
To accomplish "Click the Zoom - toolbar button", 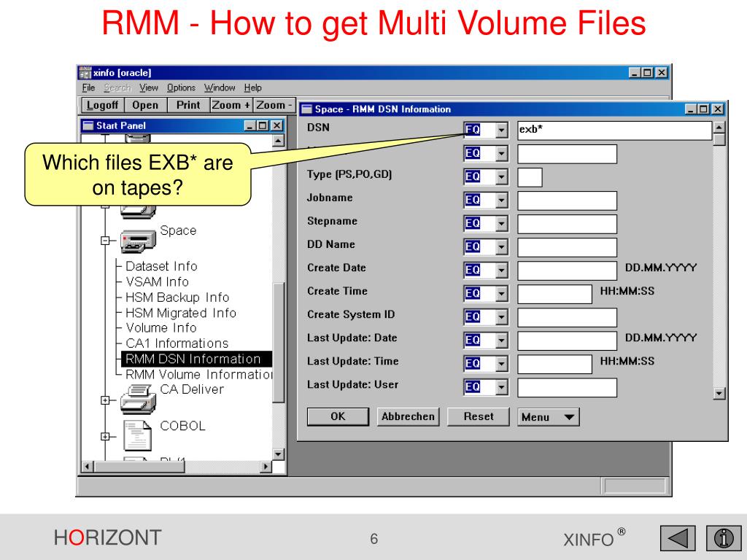I will (x=274, y=105).
